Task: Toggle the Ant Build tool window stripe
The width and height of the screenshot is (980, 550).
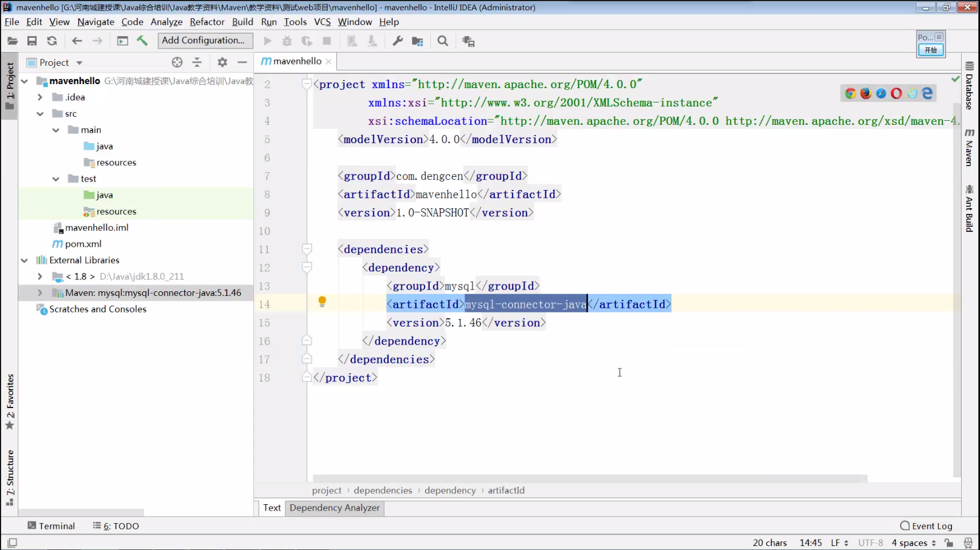Action: click(969, 208)
